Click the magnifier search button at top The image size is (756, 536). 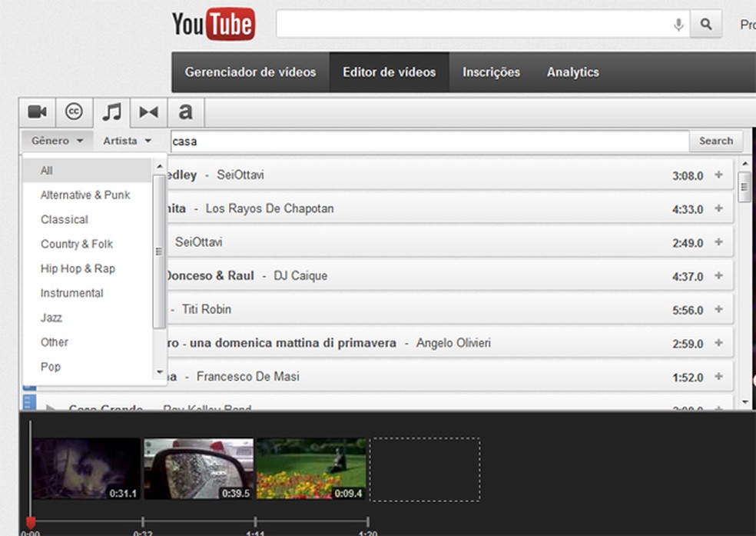[706, 24]
